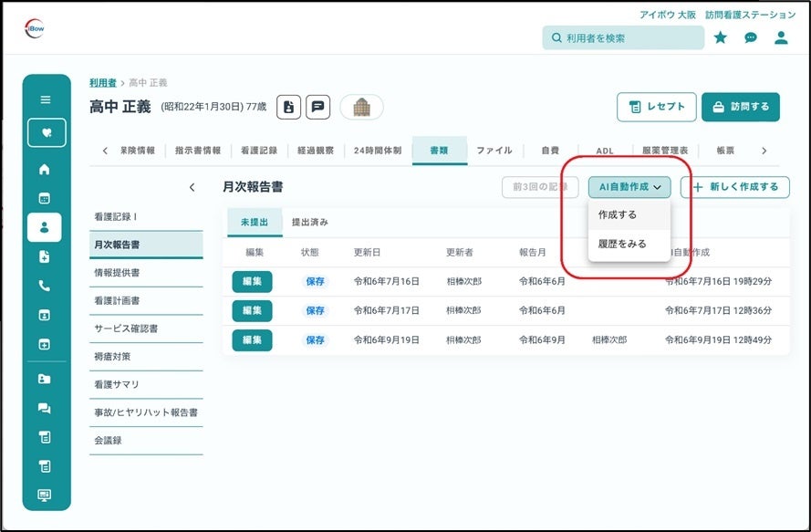Open the hamburger menu in the sidebar

pos(46,99)
